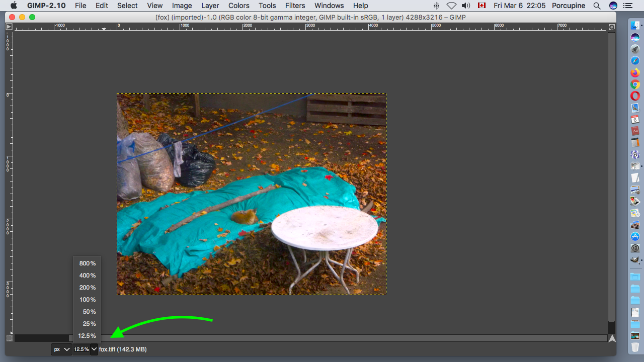This screenshot has height=362, width=644.
Task: Open the Trash in the Dock
Action: pyautogui.click(x=635, y=347)
